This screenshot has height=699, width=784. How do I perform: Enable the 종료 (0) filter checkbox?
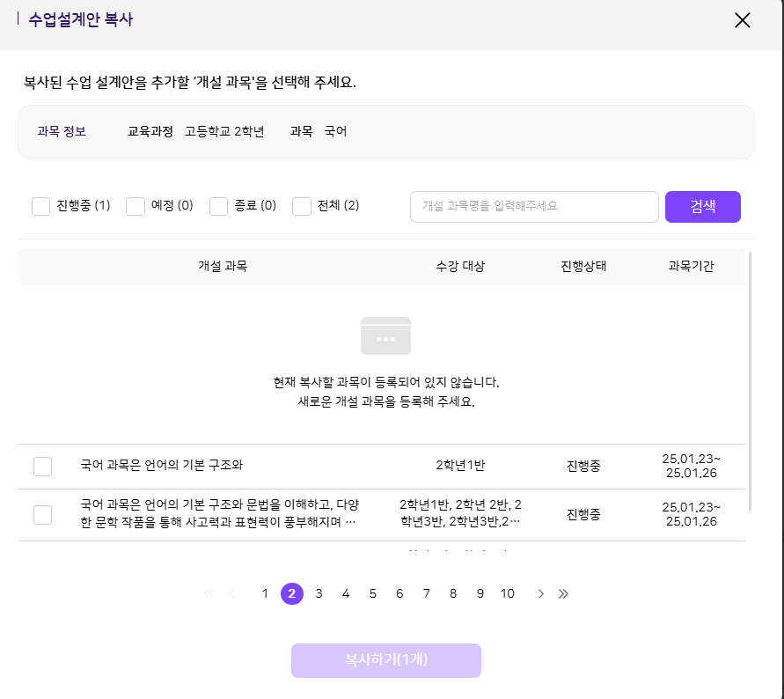pyautogui.click(x=219, y=206)
